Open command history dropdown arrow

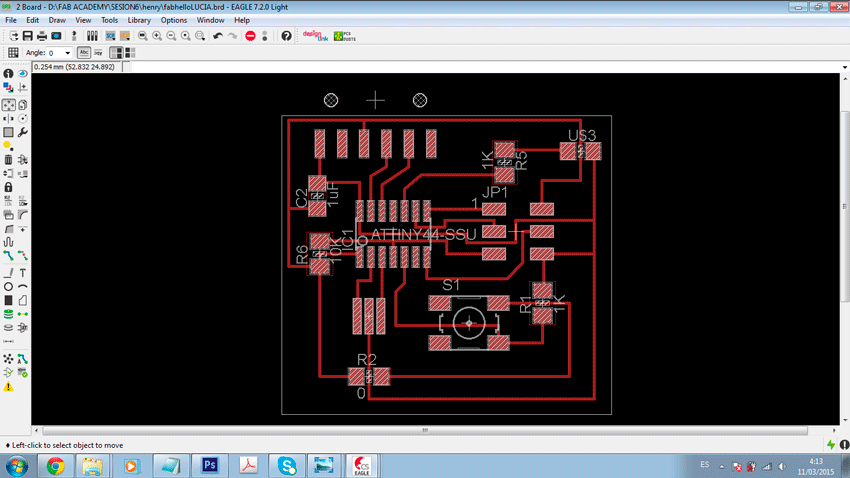click(x=845, y=67)
